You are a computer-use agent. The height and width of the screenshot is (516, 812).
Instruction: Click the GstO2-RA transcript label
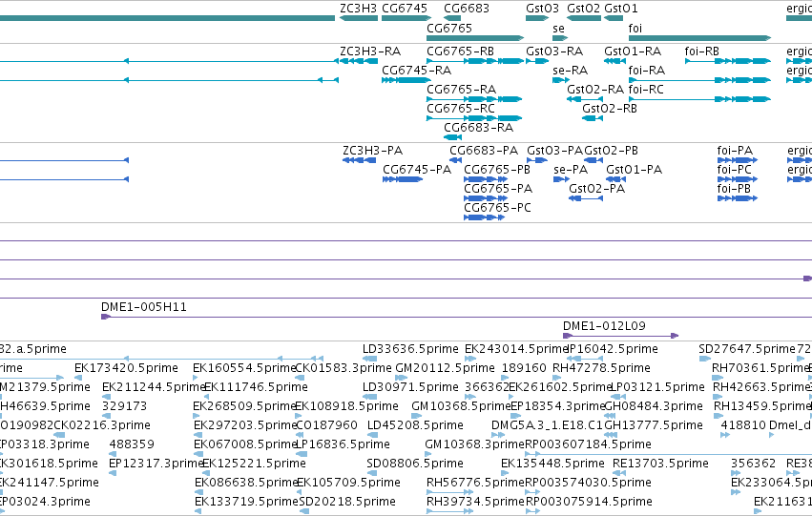(595, 90)
